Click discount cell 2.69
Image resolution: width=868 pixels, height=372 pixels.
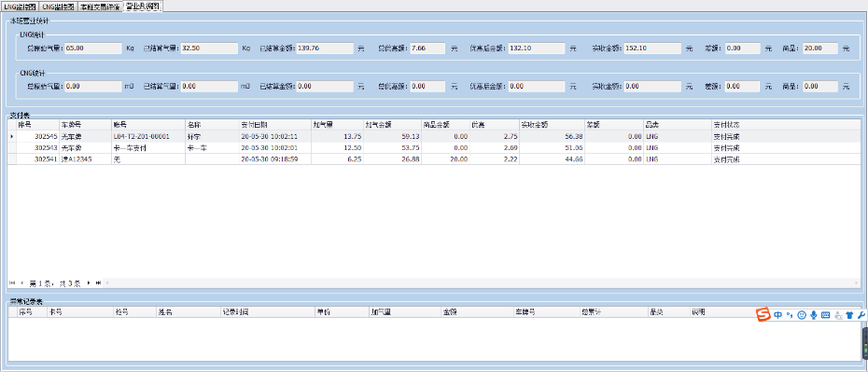pyautogui.click(x=495, y=148)
